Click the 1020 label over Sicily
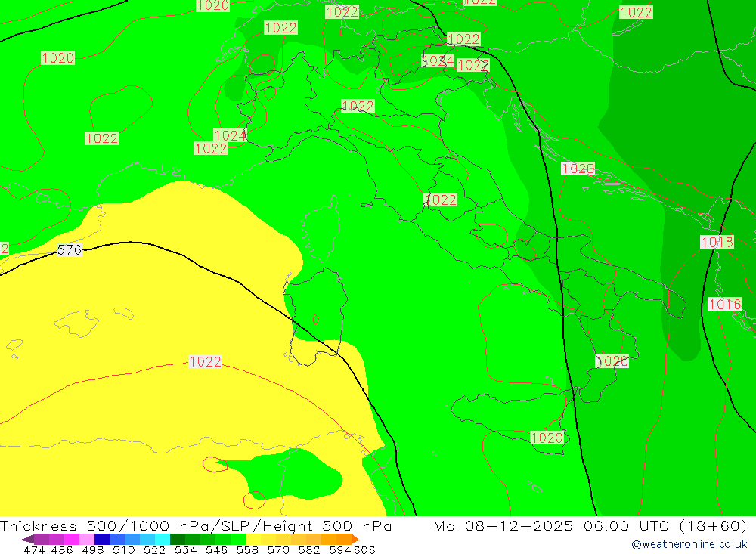This screenshot has width=756, height=554. pyautogui.click(x=547, y=438)
